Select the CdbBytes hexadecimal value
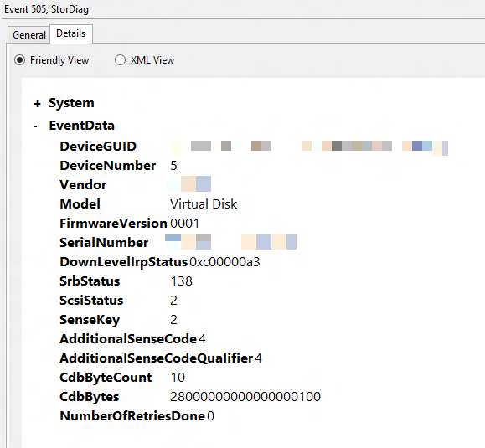The image size is (485, 448). (x=245, y=397)
